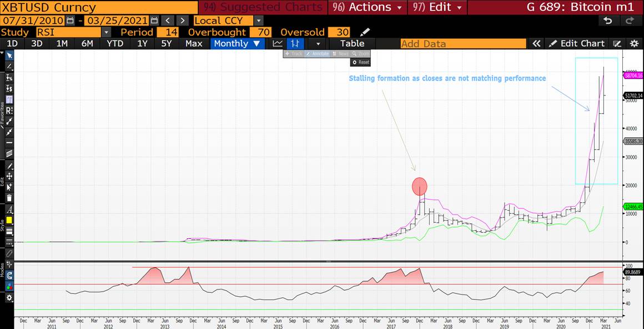The width and height of the screenshot is (644, 329).
Task: Select the parallel channel drawing tool
Action: [9, 153]
